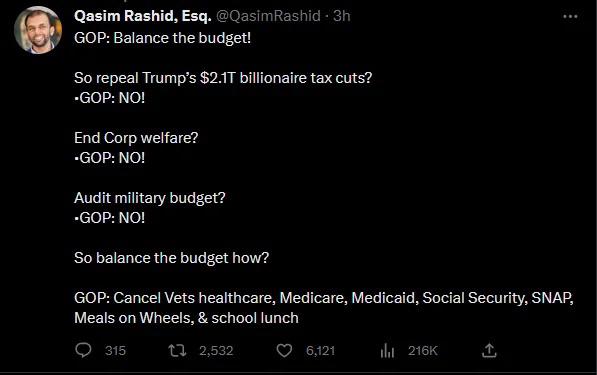Select the "End Corp welfare?" text line
The height and width of the screenshot is (375, 597).
[136, 138]
